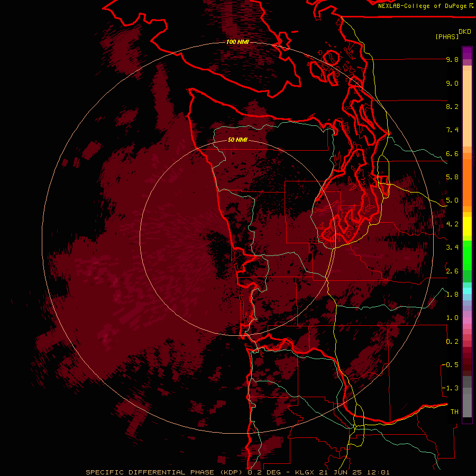
Task: Click the 100 NMI range ring label
Action: 237,42
